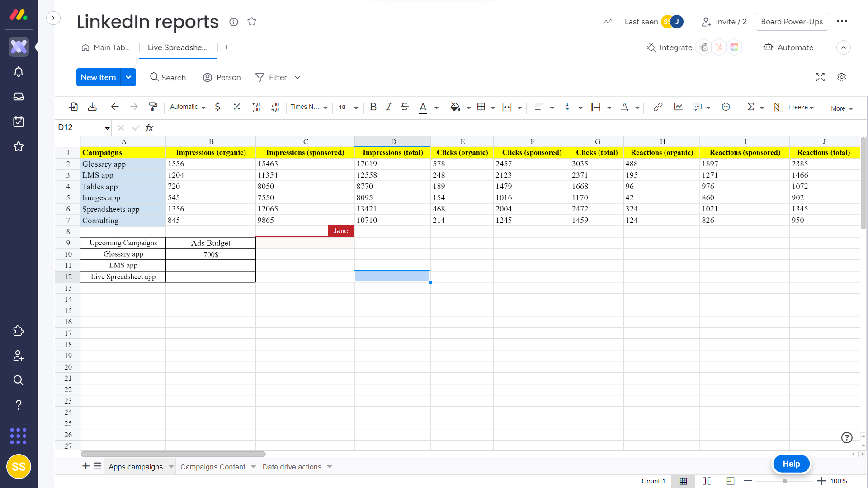This screenshot has height=488, width=868.
Task: Click the insert link icon
Action: (658, 107)
